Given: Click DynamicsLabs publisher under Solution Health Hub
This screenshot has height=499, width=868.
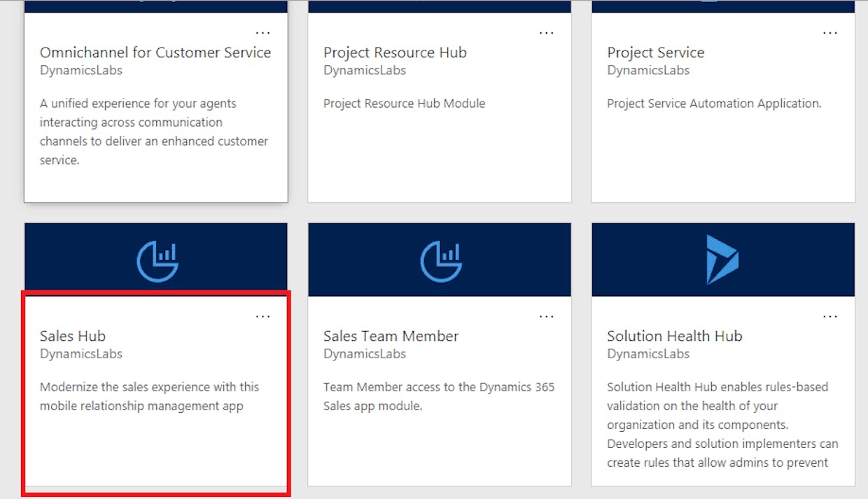Looking at the screenshot, I should pos(648,354).
